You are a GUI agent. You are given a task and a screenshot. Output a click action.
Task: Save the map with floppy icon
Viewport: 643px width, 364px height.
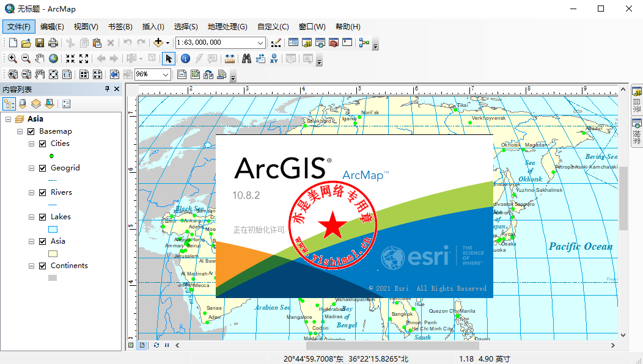[x=39, y=43]
